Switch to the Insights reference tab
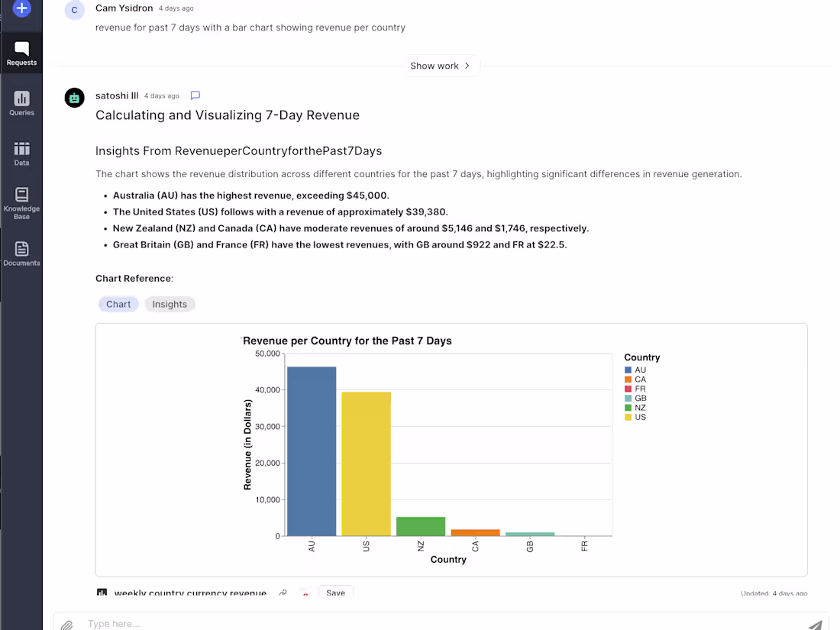The height and width of the screenshot is (630, 840). click(x=170, y=304)
